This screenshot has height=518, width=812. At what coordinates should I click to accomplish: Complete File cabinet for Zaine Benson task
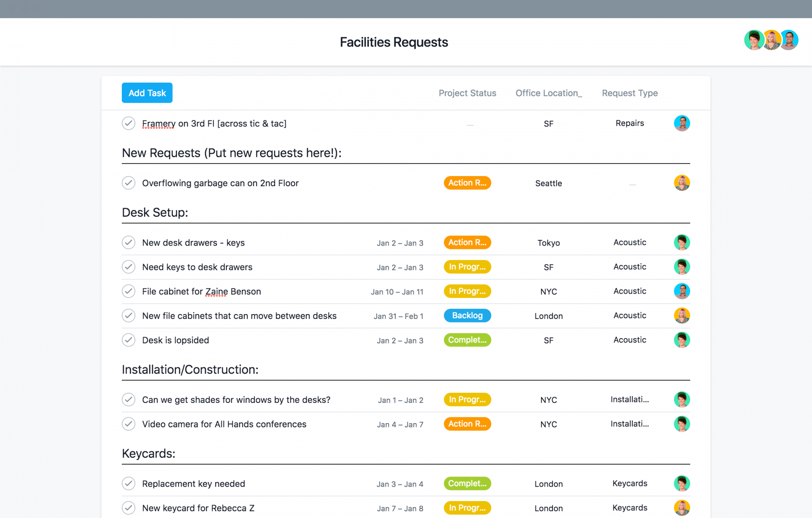[129, 291]
